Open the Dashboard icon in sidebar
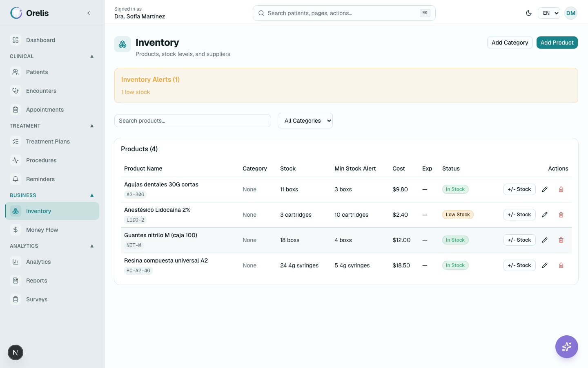588x368 pixels. (16, 40)
